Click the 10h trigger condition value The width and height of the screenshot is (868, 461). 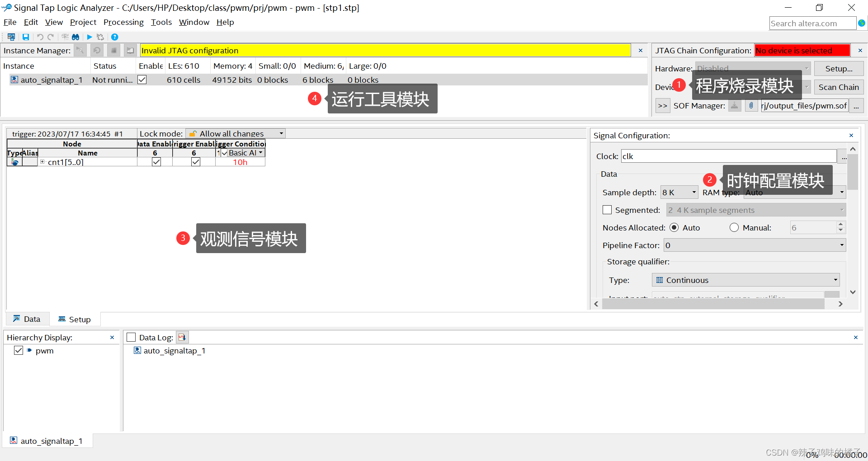pos(240,162)
